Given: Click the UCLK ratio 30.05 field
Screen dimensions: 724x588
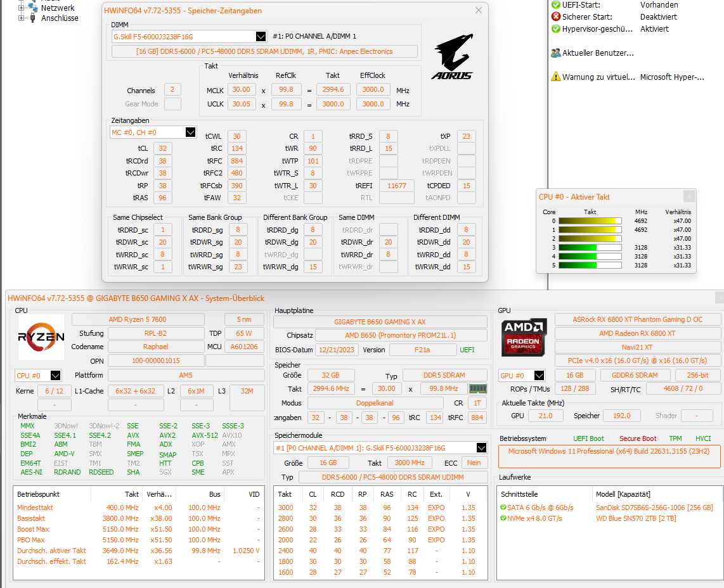Looking at the screenshot, I should coord(241,104).
